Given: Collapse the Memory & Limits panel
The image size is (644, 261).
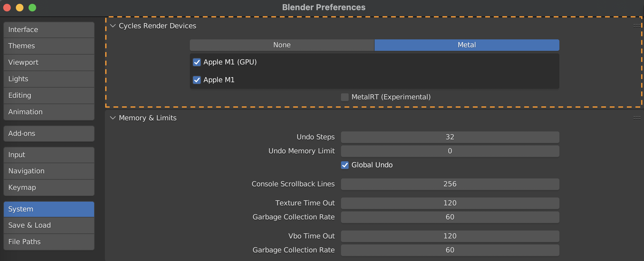Looking at the screenshot, I should [x=113, y=118].
